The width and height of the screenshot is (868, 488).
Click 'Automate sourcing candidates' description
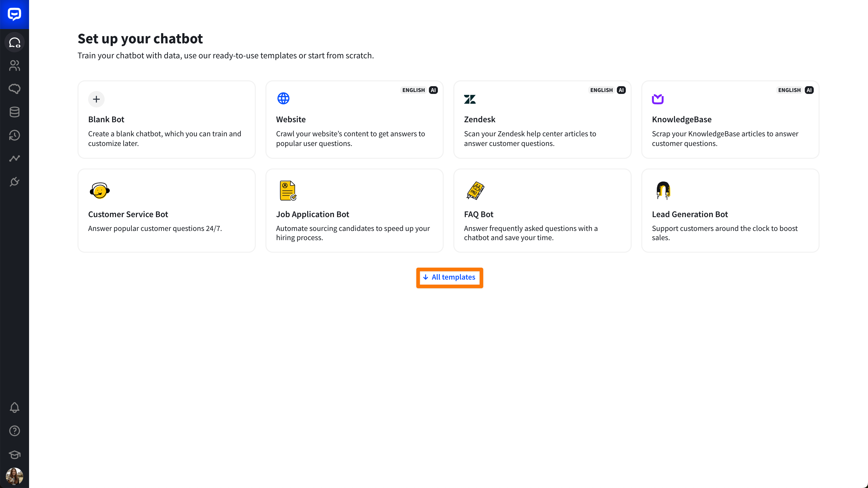[x=353, y=233]
